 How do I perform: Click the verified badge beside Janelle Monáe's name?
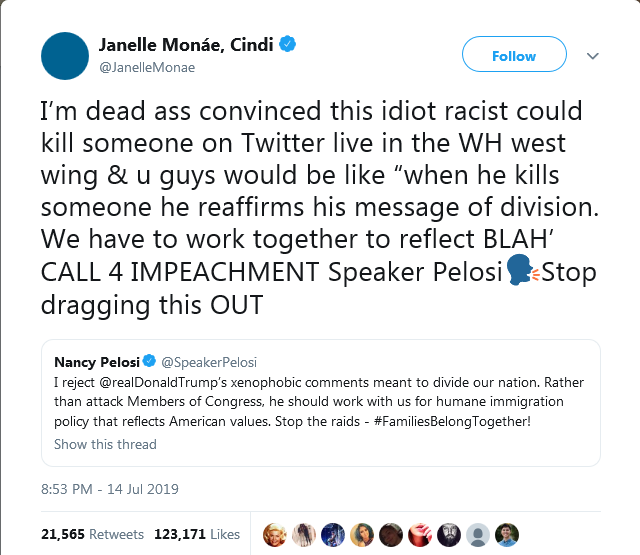point(287,45)
